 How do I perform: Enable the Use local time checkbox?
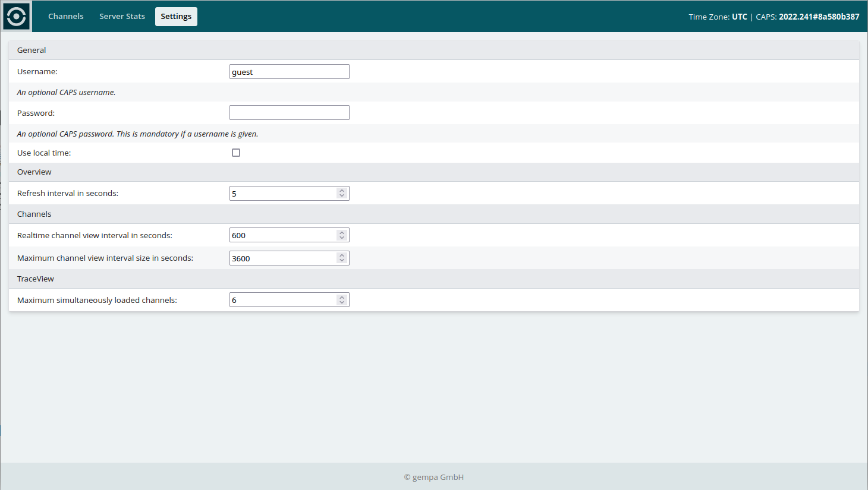pos(236,153)
